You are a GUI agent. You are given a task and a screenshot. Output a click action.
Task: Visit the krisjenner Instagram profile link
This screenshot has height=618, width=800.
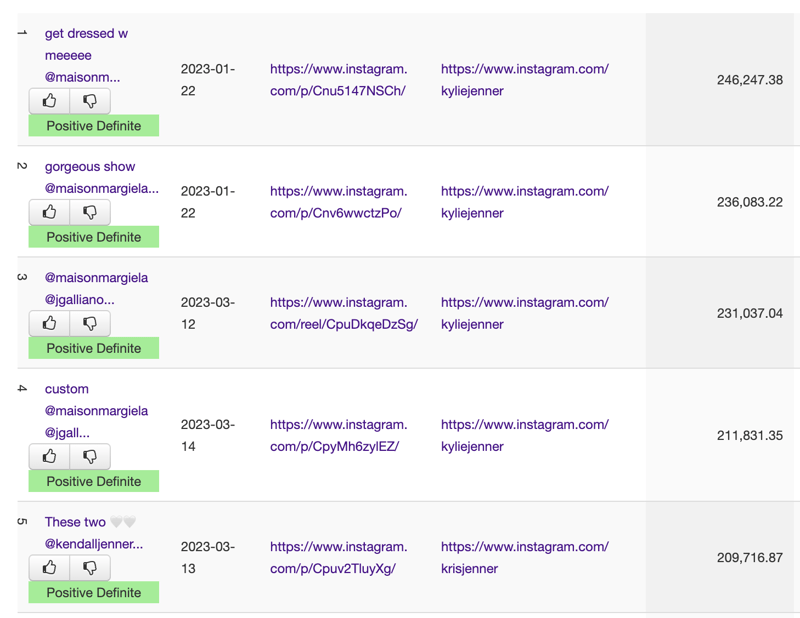pyautogui.click(x=524, y=557)
